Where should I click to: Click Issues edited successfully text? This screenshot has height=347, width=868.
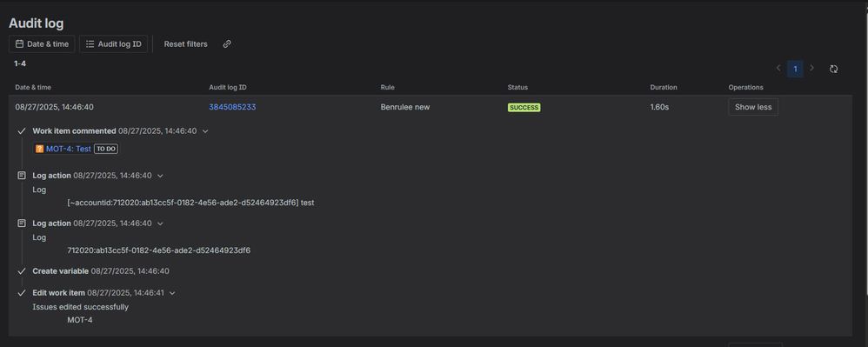[80, 307]
